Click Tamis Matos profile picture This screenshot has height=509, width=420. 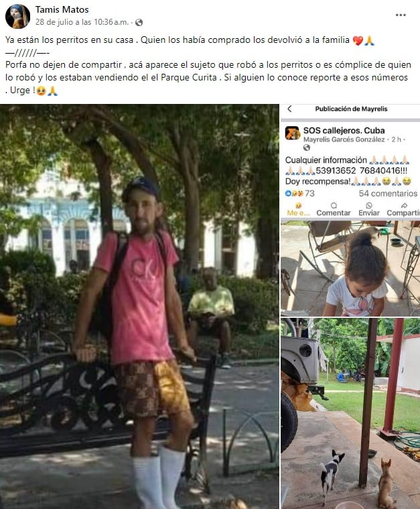(17, 17)
